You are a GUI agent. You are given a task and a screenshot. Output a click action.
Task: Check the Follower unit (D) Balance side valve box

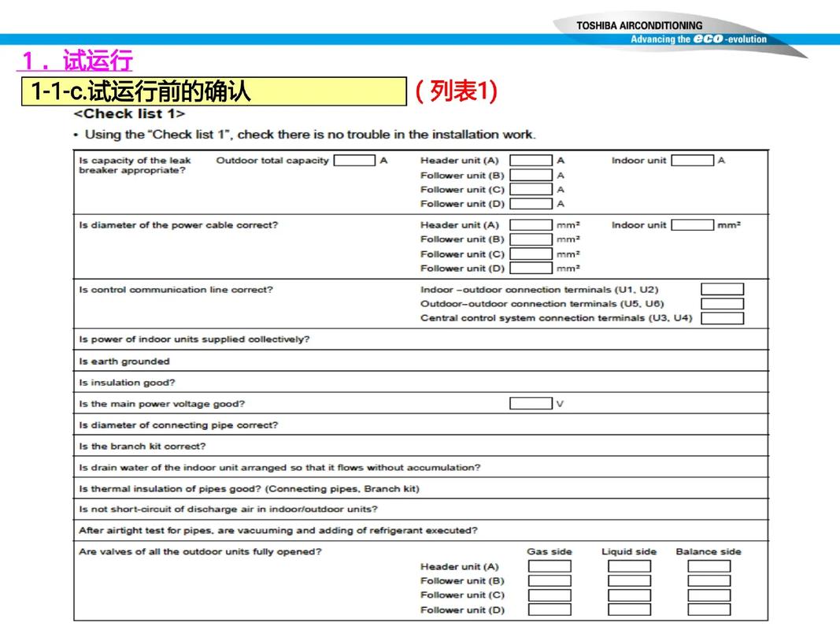click(709, 610)
